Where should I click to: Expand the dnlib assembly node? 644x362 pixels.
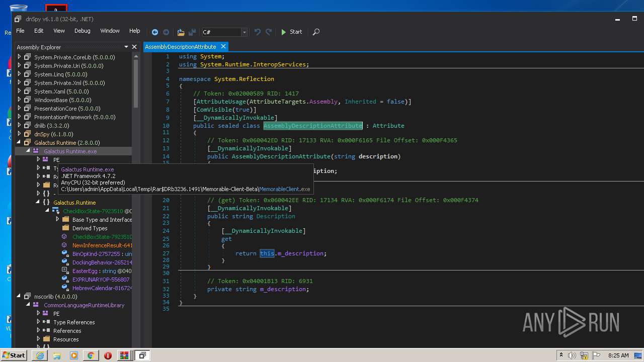19,125
